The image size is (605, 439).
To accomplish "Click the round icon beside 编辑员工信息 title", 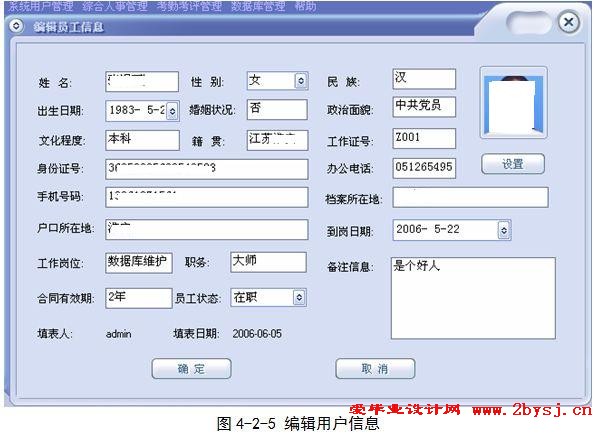I will click(16, 25).
